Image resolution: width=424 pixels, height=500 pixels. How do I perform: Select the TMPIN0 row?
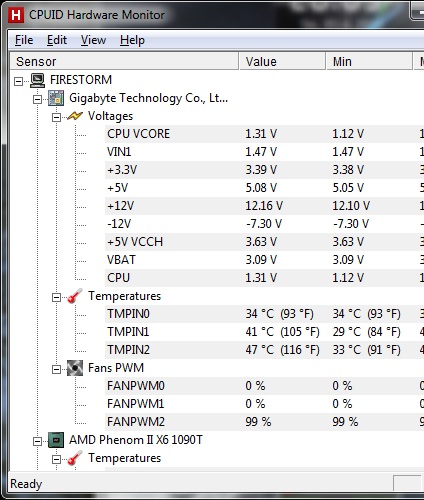pos(264,314)
